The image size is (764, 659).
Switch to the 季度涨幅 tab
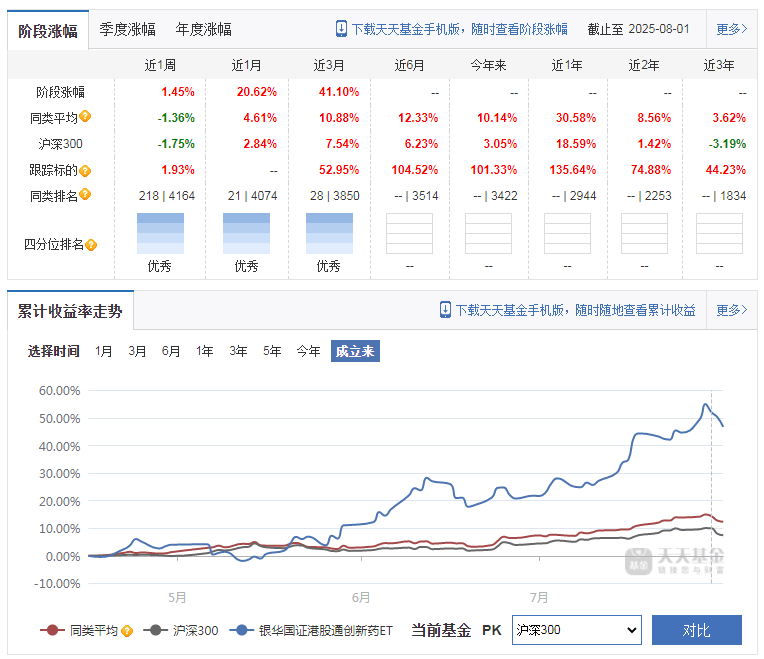(x=128, y=29)
